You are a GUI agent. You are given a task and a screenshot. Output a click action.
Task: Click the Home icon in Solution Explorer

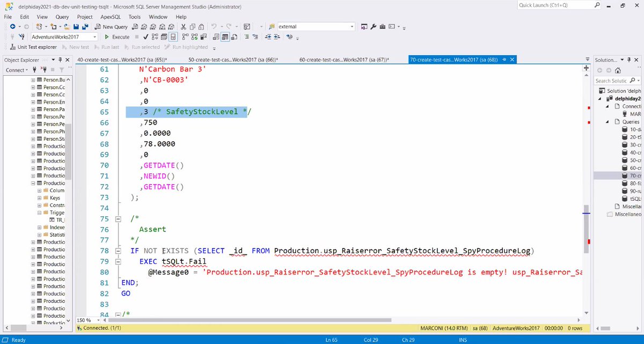coord(618,70)
